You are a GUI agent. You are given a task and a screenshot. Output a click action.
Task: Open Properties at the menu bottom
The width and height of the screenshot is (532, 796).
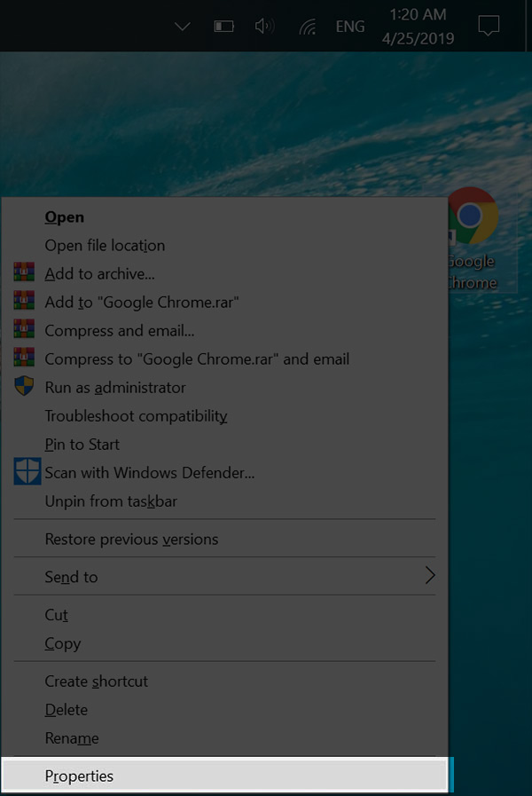click(224, 776)
